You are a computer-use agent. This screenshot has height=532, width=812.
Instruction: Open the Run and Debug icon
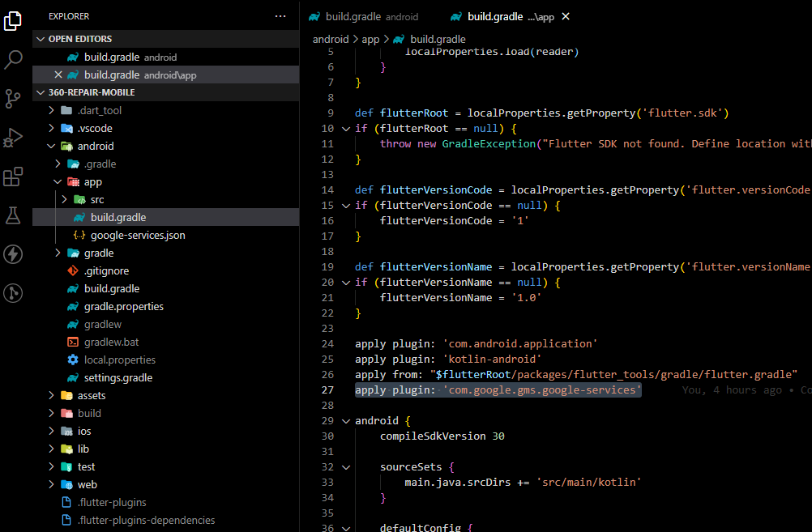(13, 138)
